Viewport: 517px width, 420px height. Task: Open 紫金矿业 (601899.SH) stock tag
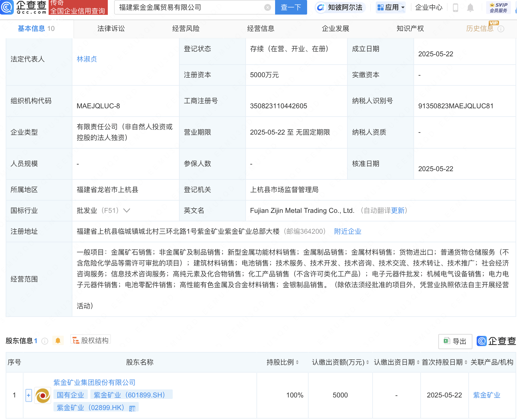(x=131, y=395)
